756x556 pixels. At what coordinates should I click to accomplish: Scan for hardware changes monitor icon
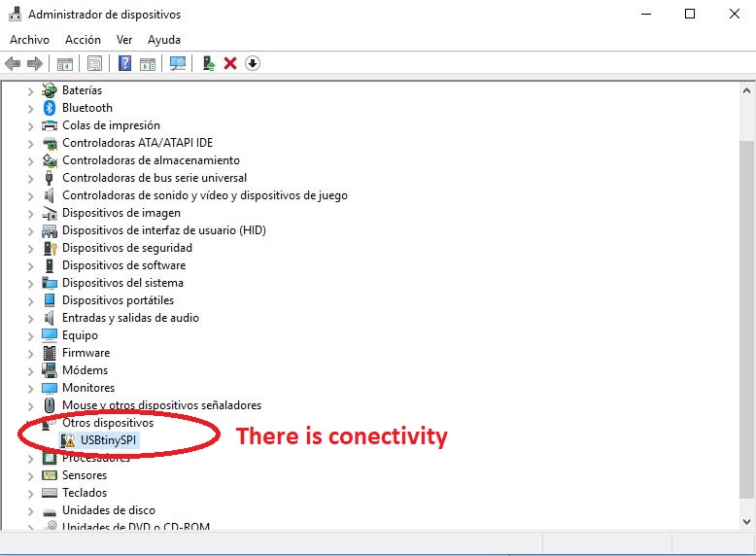click(178, 63)
